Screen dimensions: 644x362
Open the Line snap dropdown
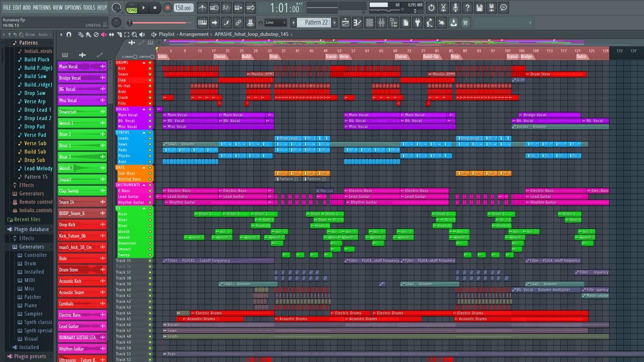tap(275, 23)
